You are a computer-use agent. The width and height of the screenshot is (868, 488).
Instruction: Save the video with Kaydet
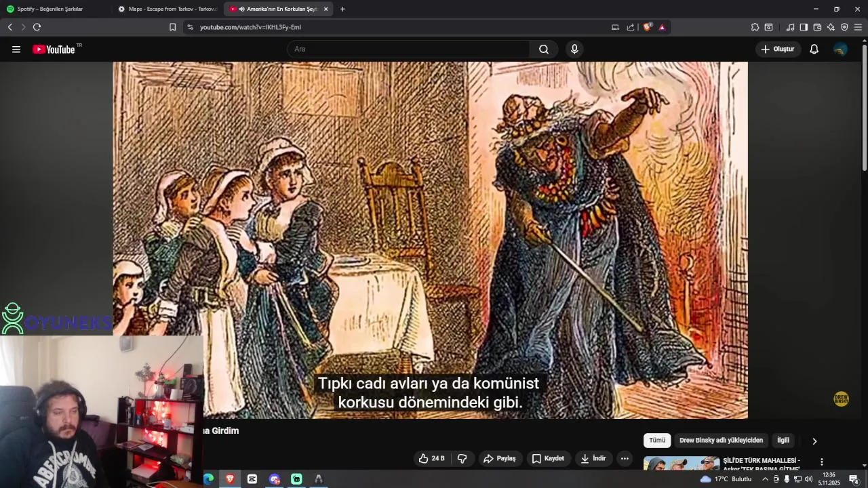(548, 459)
